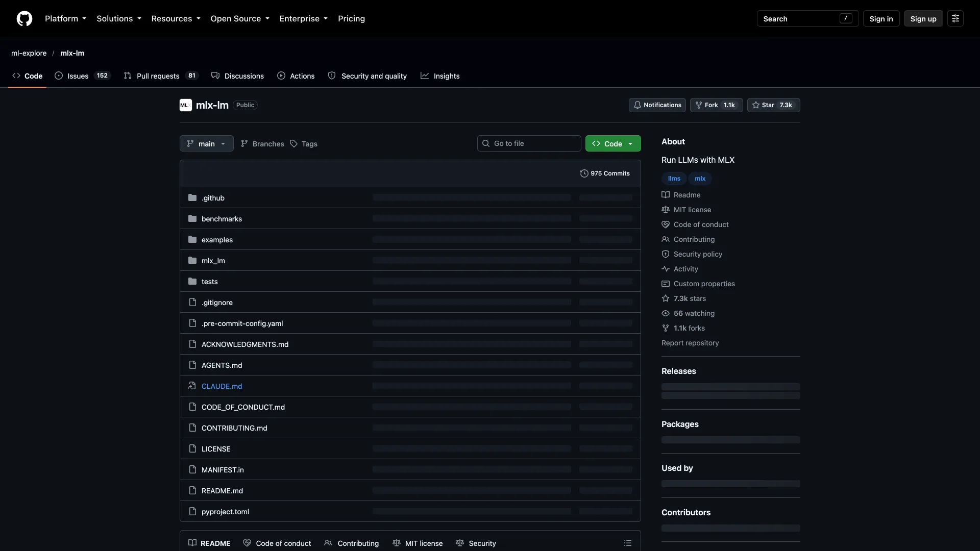The height and width of the screenshot is (551, 980).
Task: Click the file icon beside pyproject.toml
Action: coord(192,512)
